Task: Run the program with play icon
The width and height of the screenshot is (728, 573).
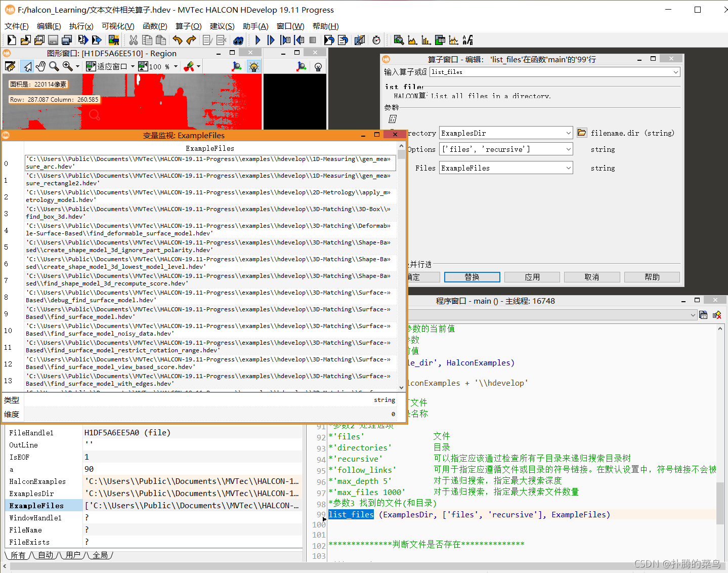Action: click(258, 40)
